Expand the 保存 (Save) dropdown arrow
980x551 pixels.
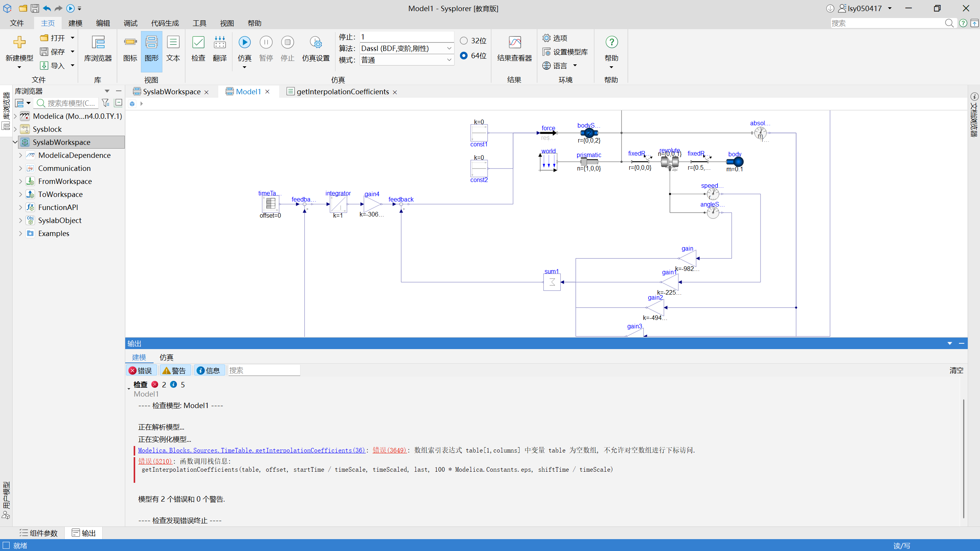click(x=72, y=52)
